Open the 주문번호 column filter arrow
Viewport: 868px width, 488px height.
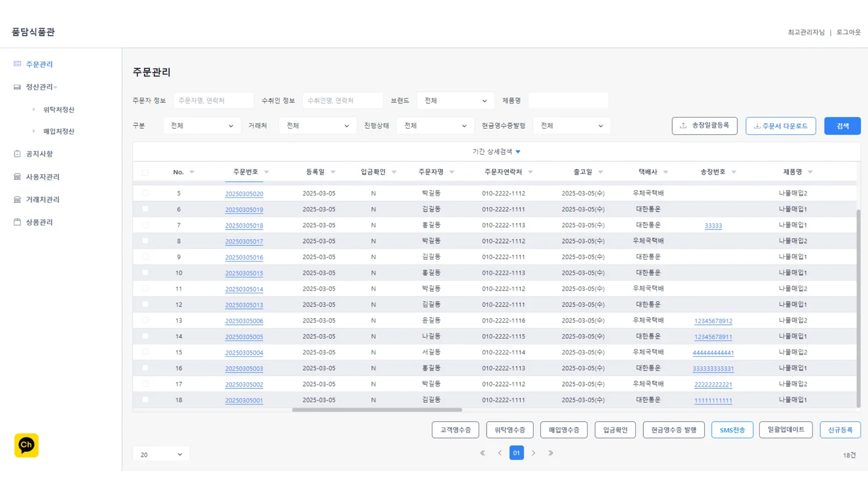coord(267,172)
